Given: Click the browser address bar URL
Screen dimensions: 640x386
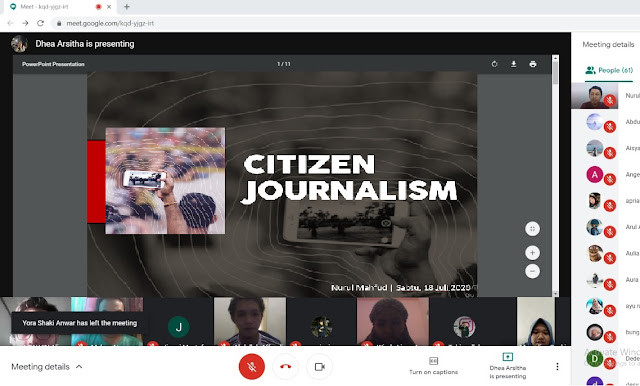Looking at the screenshot, I should tap(110, 23).
